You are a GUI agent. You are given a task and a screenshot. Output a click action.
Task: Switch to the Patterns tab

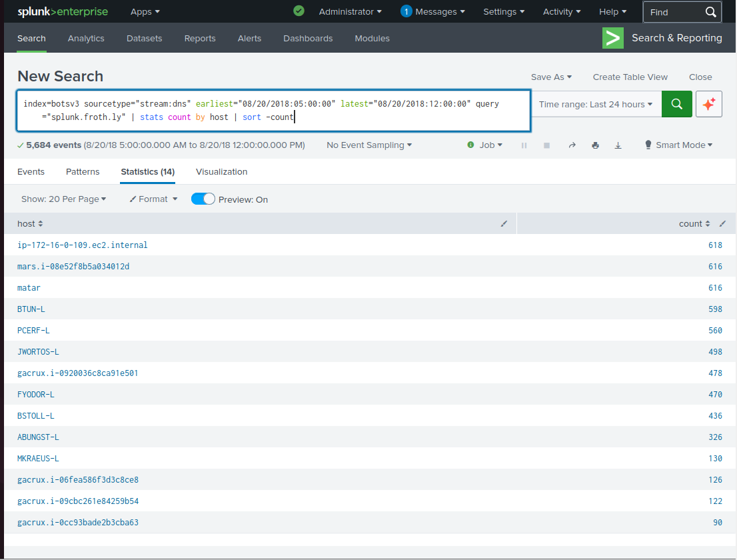pos(83,171)
